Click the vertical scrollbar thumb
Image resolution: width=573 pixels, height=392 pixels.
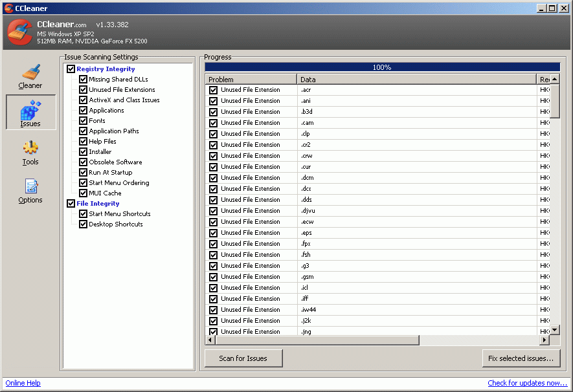(x=555, y=102)
